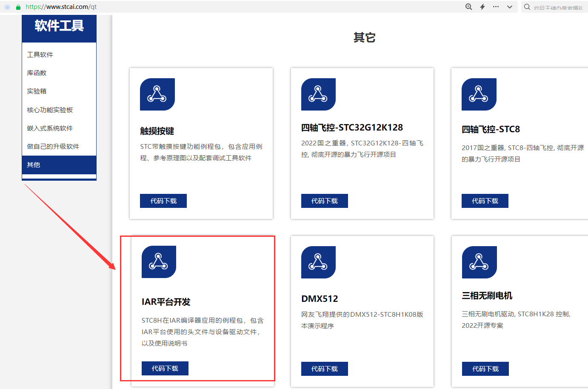Click the lightning bolt speed mode icon

coord(482,7)
